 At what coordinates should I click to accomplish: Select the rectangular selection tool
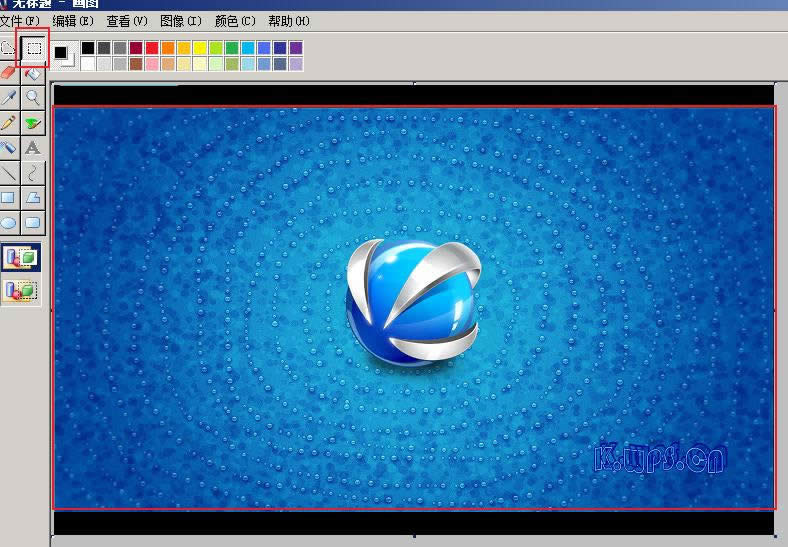click(34, 47)
